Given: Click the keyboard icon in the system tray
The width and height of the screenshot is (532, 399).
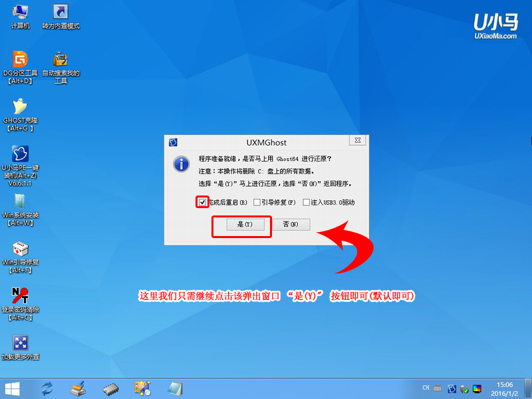Looking at the screenshot, I should (437, 388).
